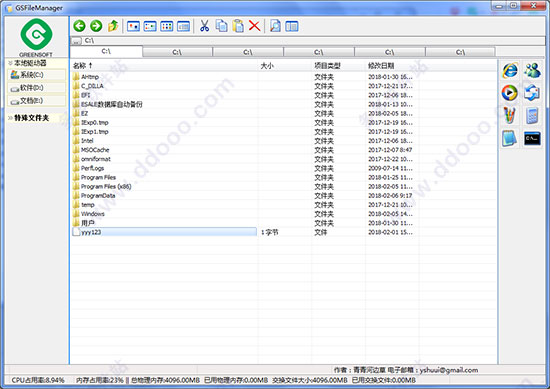Click the green Back arrow
The width and height of the screenshot is (550, 389).
click(x=80, y=26)
